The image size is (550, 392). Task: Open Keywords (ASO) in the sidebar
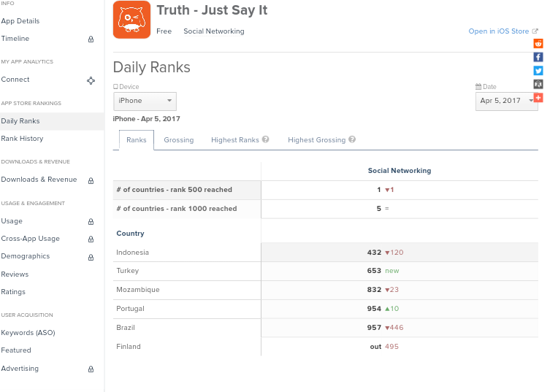[28, 333]
